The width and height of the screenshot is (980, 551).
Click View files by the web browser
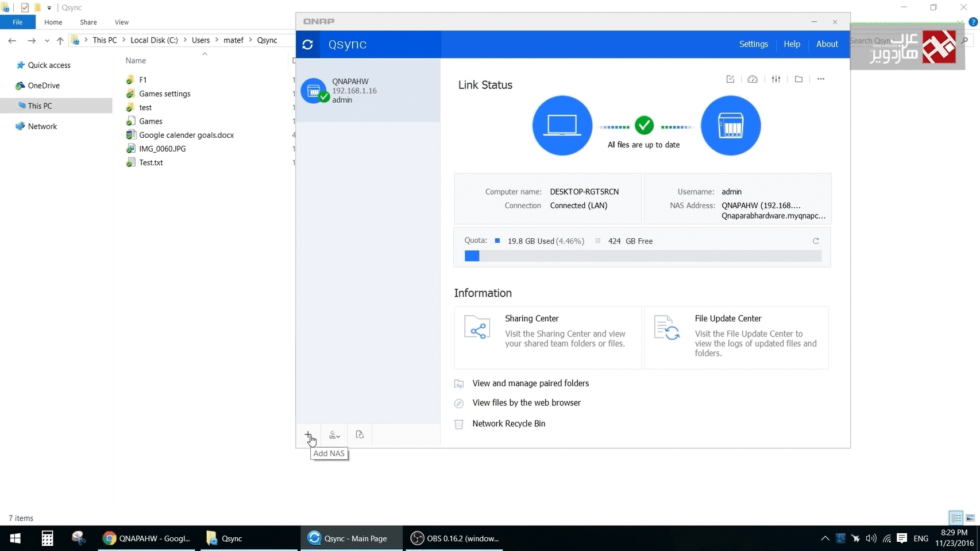pyautogui.click(x=526, y=403)
